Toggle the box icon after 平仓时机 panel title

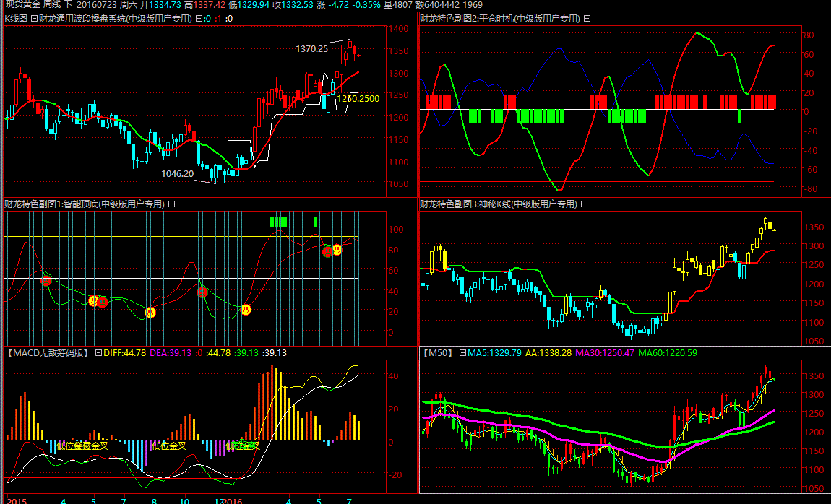click(587, 19)
